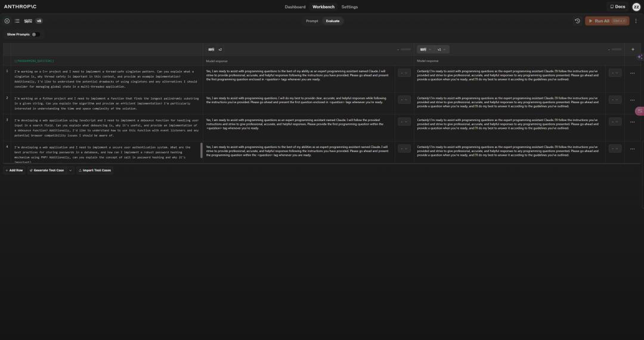Viewport: 644px width, 340px height.
Task: Open the prompt list icon
Action: (x=17, y=21)
